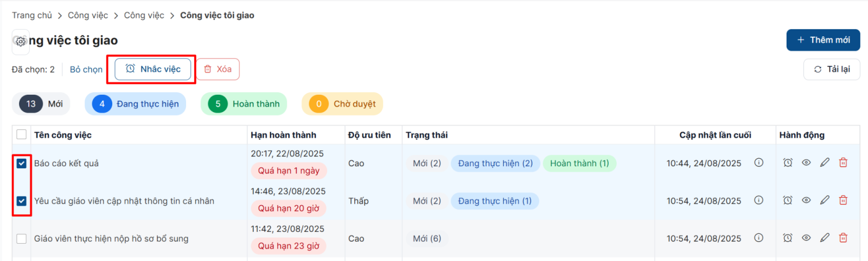Open info icon next to 10:44, 24/08/2025
This screenshot has width=868, height=261.
click(759, 162)
